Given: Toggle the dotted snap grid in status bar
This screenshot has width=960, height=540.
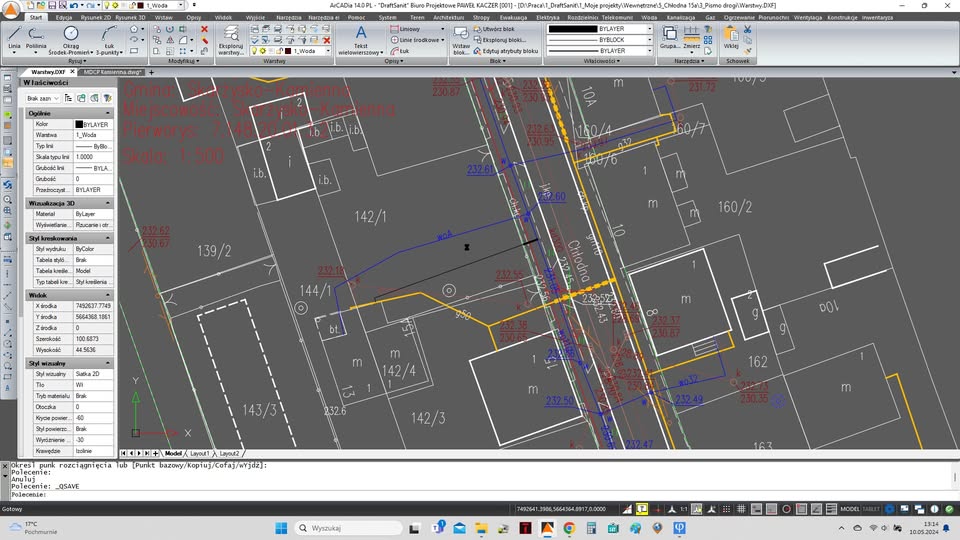Looking at the screenshot, I should tap(726, 509).
